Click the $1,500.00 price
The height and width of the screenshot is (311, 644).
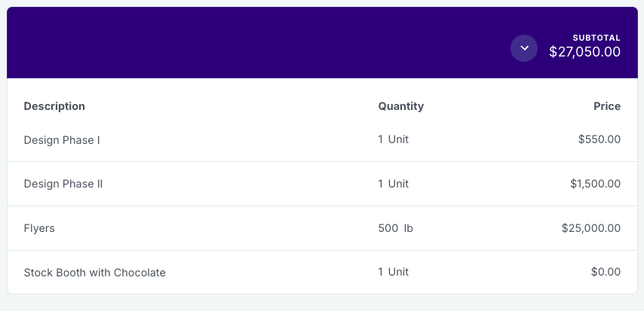click(x=595, y=184)
